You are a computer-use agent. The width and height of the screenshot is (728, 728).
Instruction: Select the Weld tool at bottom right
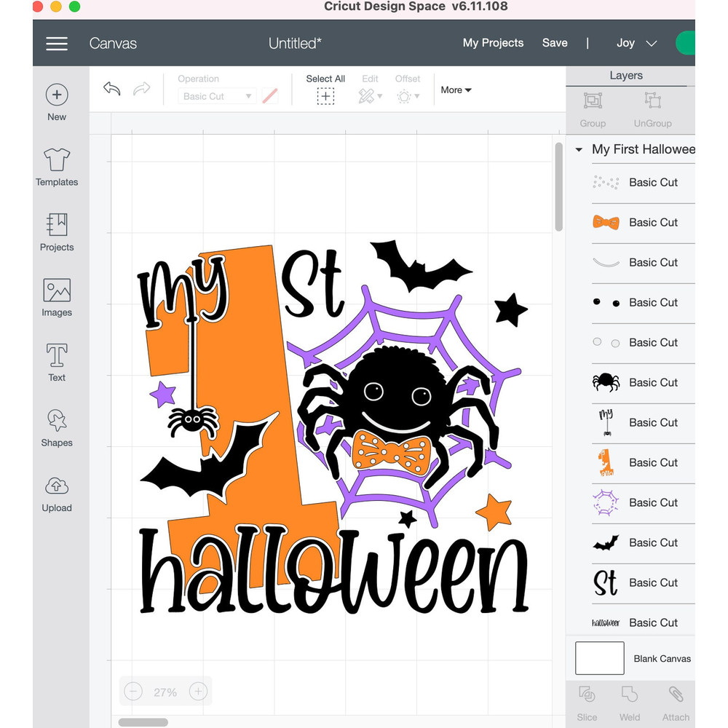click(x=630, y=700)
